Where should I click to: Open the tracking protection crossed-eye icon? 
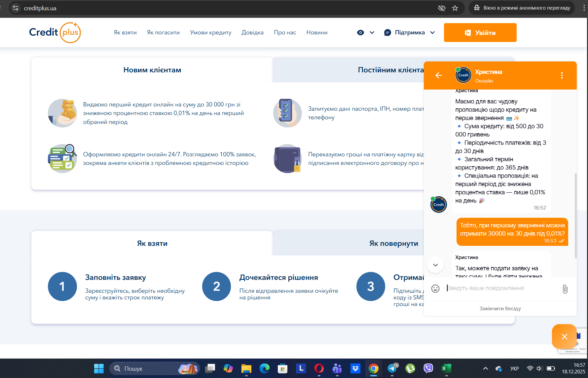[x=442, y=8]
